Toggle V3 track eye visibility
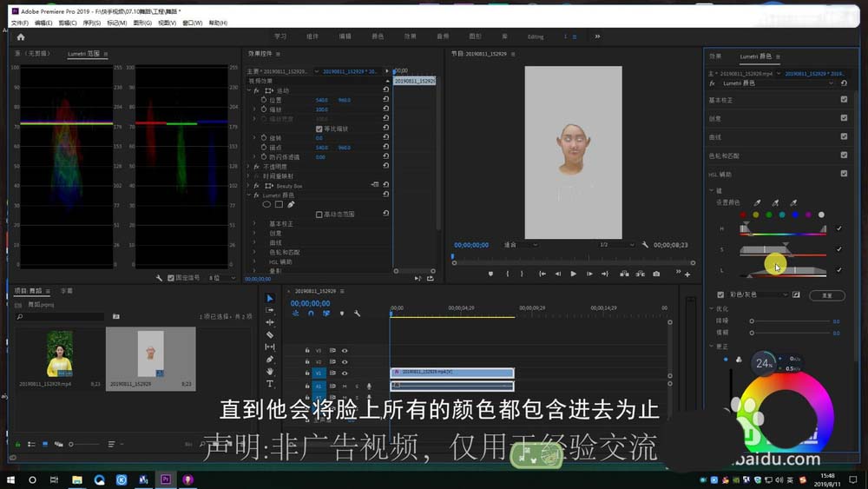This screenshot has width=868, height=489. [x=345, y=351]
